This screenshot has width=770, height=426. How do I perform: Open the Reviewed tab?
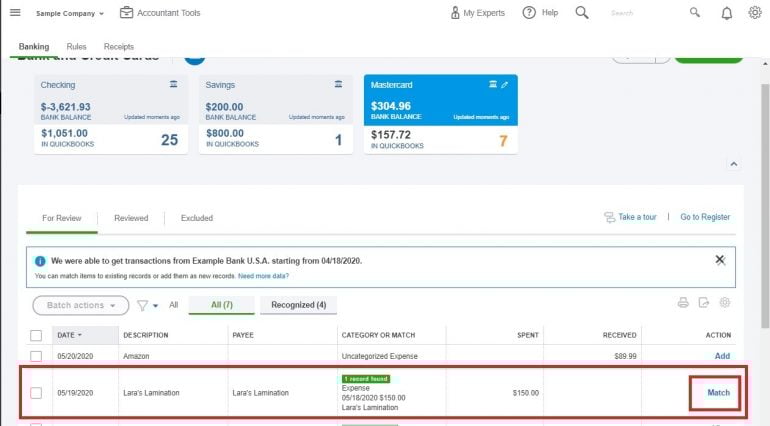tap(131, 217)
